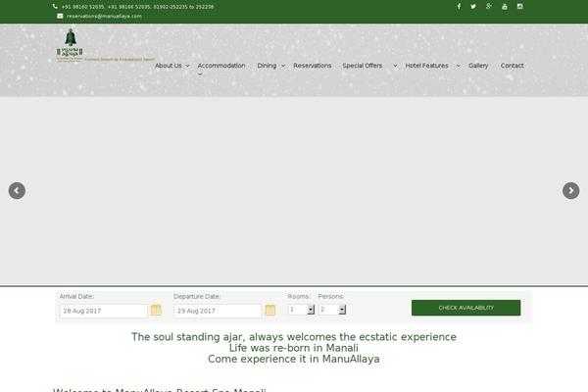The width and height of the screenshot is (588, 392).
Task: Open the Persons count dropdown
Action: pos(332,310)
